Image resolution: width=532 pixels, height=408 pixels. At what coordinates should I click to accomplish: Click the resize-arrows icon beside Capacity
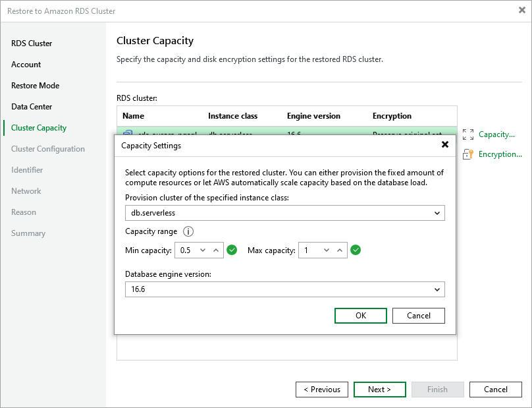468,134
